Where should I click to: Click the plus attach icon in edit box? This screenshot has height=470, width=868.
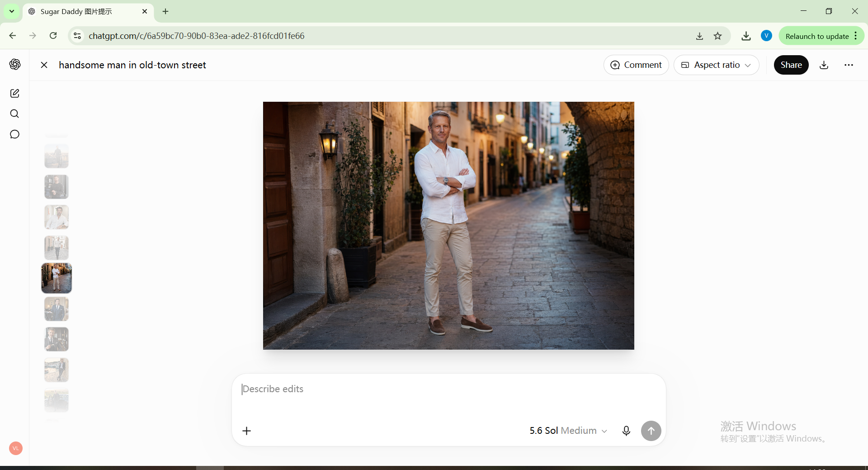point(246,431)
